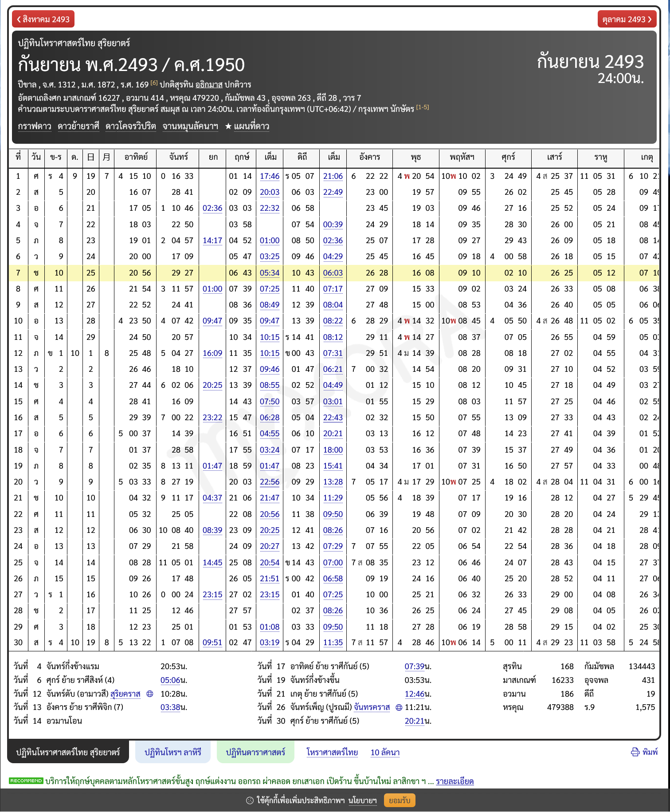Click time link 05:34 in highlighted row 7

270,273
